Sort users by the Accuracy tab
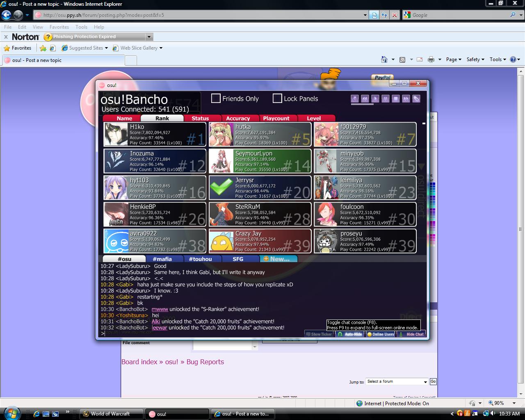 (x=238, y=118)
